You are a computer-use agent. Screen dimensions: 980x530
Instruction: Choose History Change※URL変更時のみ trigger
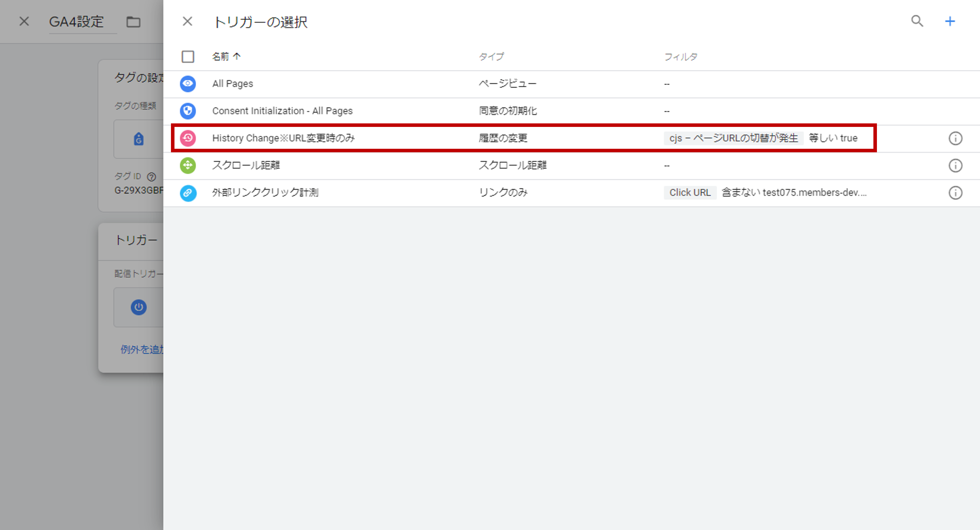(283, 138)
